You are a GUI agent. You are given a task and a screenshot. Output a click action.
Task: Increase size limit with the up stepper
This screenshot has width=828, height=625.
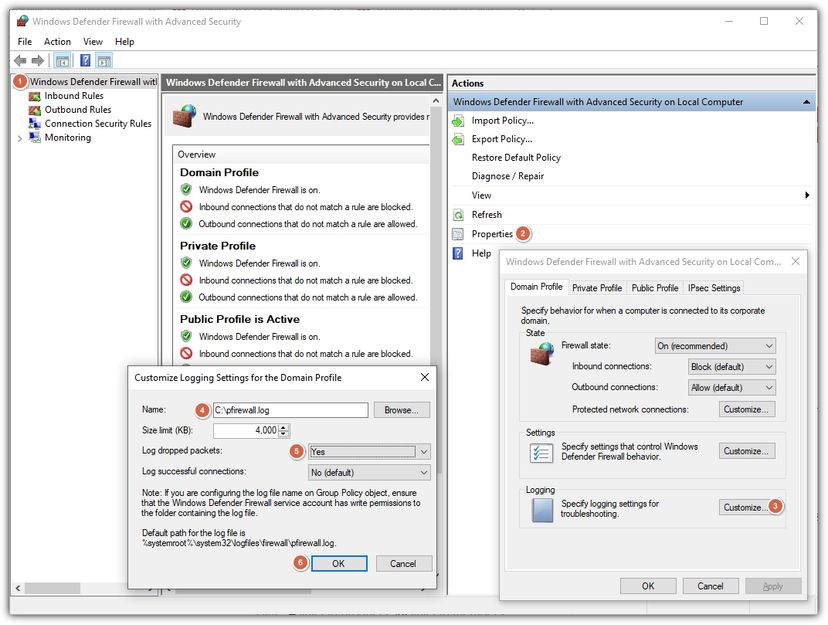click(284, 427)
